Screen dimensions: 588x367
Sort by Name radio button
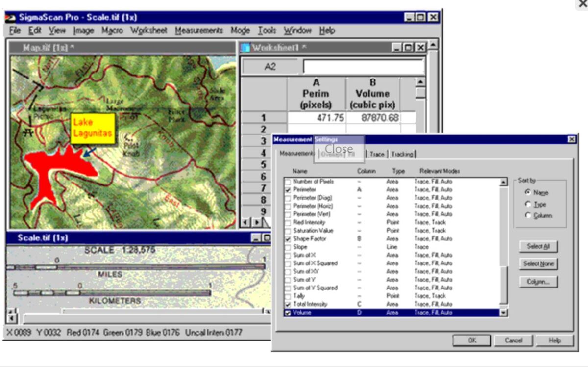pos(528,192)
